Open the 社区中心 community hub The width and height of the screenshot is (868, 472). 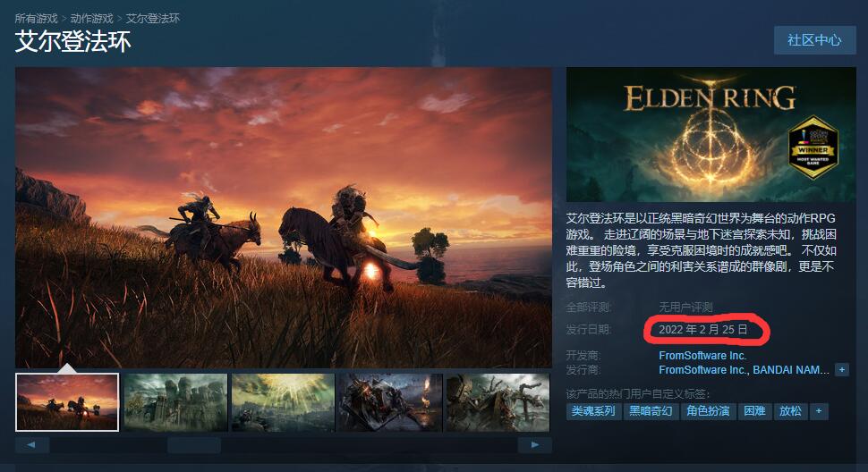pos(815,40)
